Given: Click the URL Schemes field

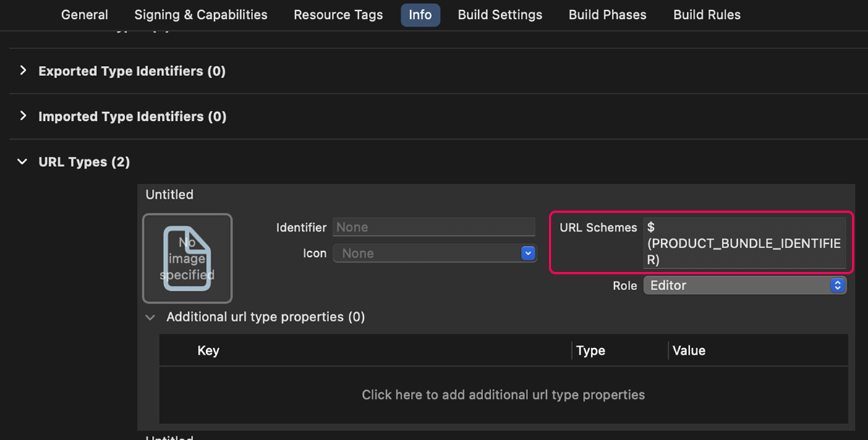Looking at the screenshot, I should pos(744,243).
